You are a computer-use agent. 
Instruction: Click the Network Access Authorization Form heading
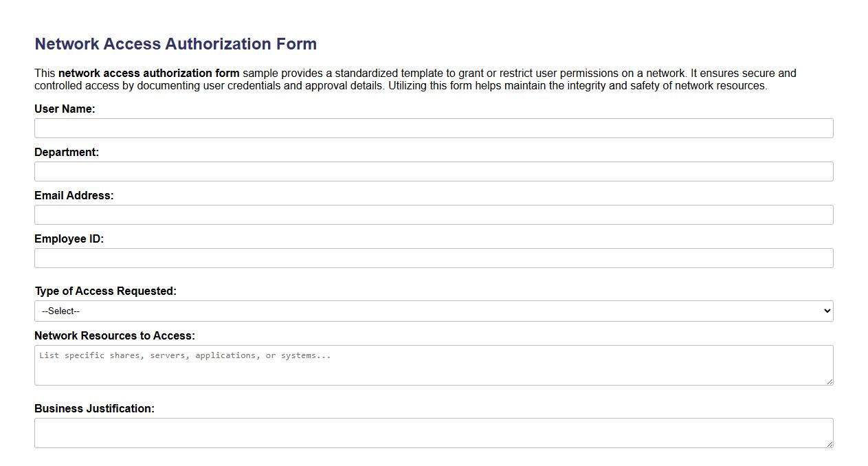[175, 43]
